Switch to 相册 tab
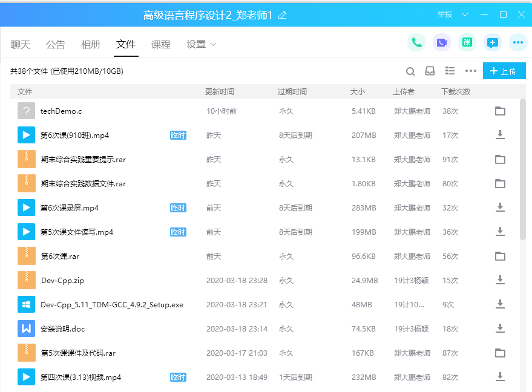The width and height of the screenshot is (532, 392). [x=91, y=44]
